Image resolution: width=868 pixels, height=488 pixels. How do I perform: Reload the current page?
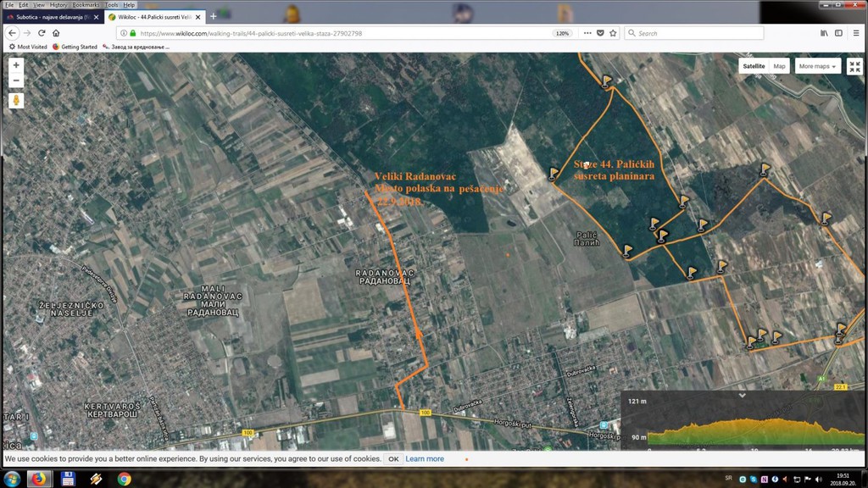(x=41, y=33)
